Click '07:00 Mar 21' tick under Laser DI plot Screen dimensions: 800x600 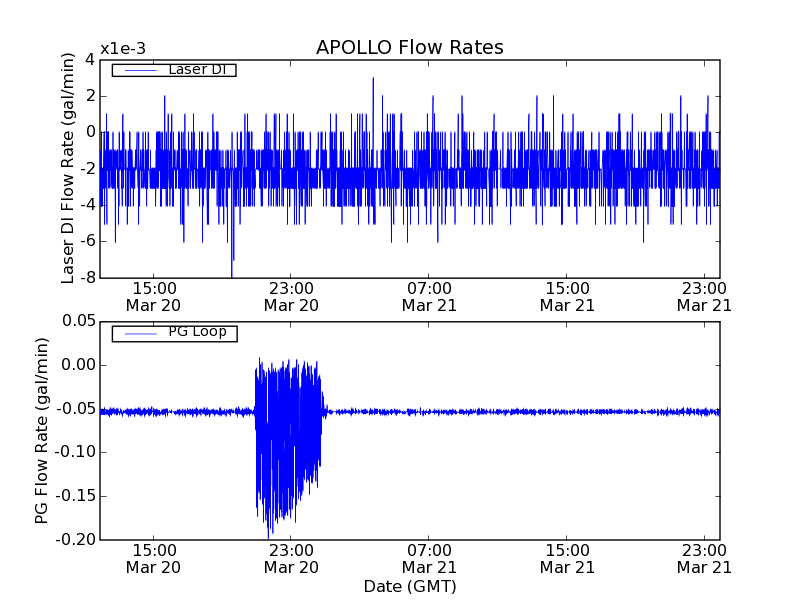coord(429,297)
